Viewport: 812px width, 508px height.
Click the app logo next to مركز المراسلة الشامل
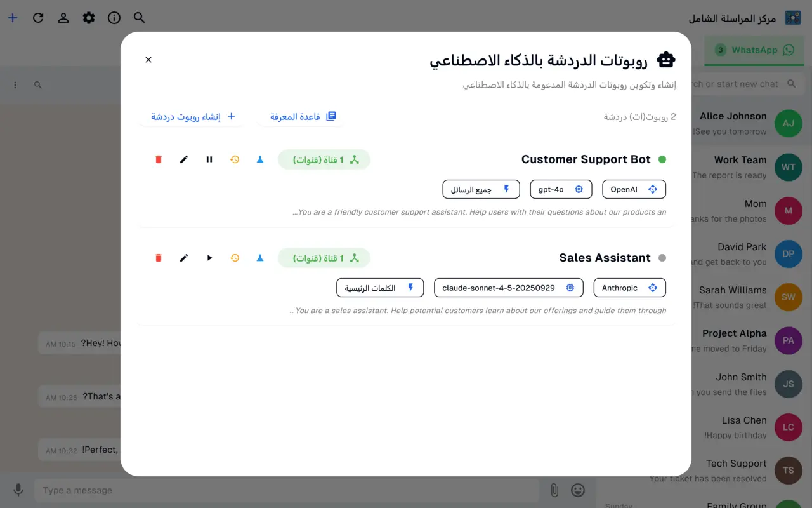(793, 18)
